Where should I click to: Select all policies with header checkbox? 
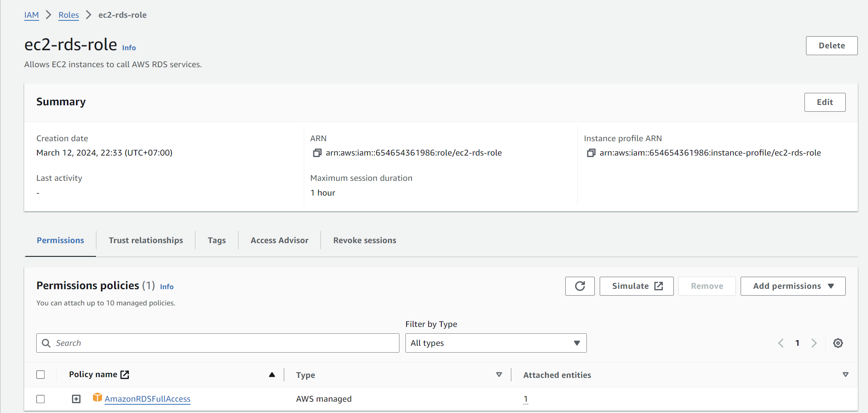(x=40, y=374)
